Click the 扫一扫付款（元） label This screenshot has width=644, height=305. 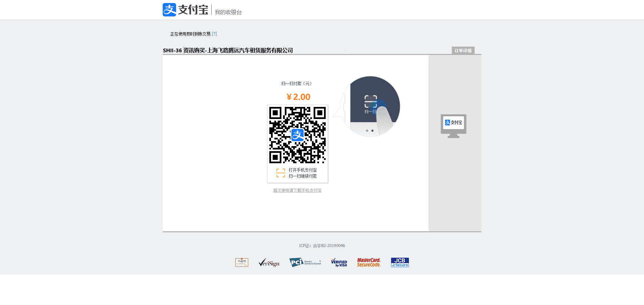click(297, 83)
